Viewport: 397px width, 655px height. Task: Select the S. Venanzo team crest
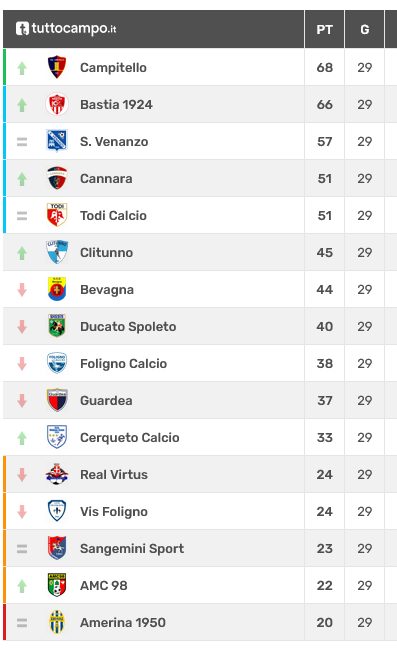[57, 141]
